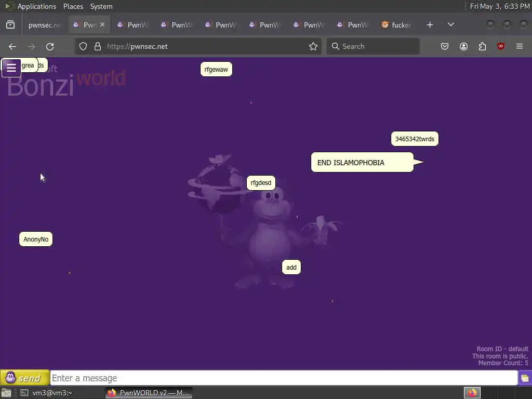Switch to the third PwnW tab
Image resolution: width=532 pixels, height=399 pixels.
(177, 25)
